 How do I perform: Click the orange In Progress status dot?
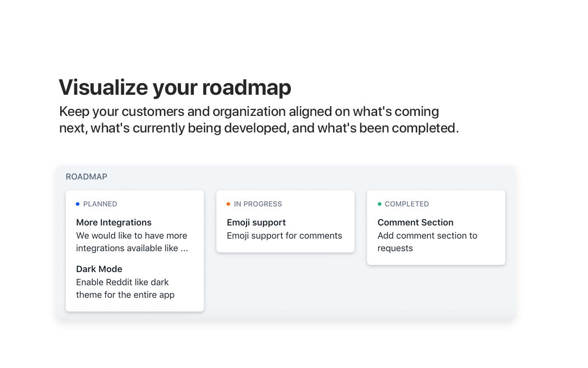click(x=228, y=204)
